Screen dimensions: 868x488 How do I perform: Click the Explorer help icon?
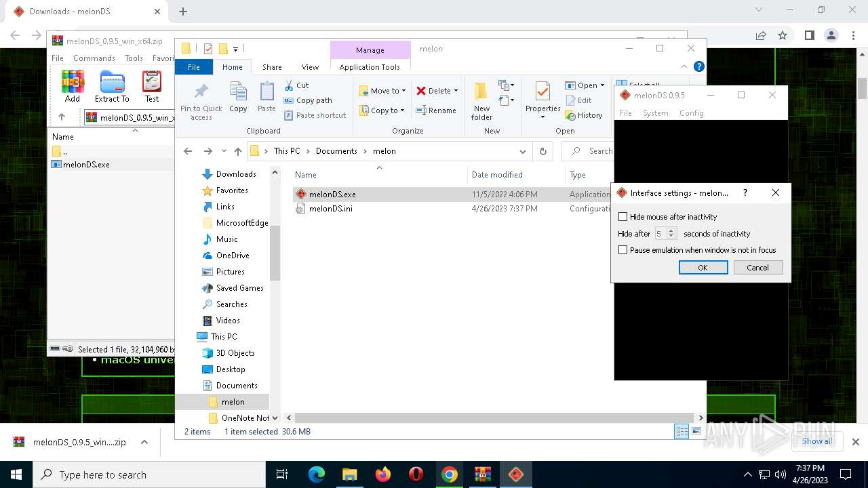[x=698, y=66]
